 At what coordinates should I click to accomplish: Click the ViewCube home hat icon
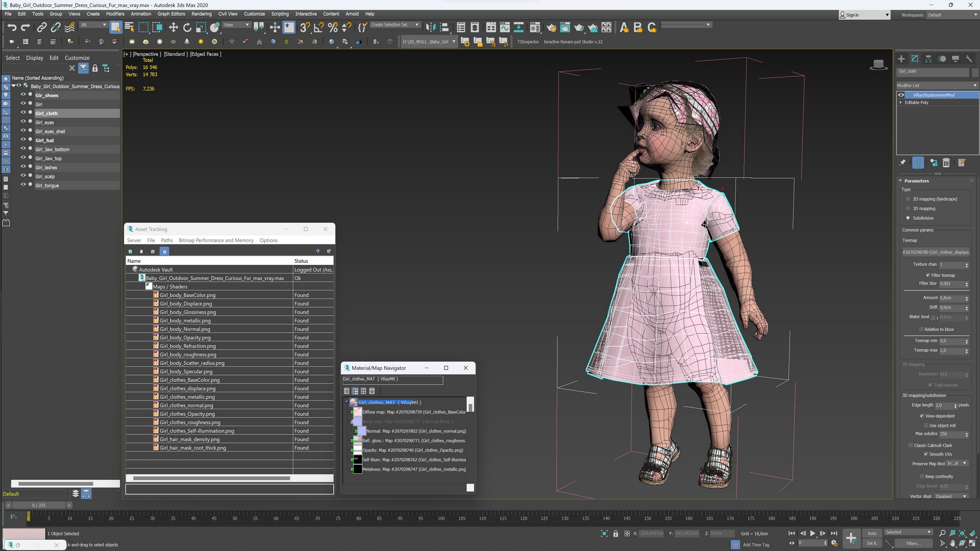pos(878,65)
